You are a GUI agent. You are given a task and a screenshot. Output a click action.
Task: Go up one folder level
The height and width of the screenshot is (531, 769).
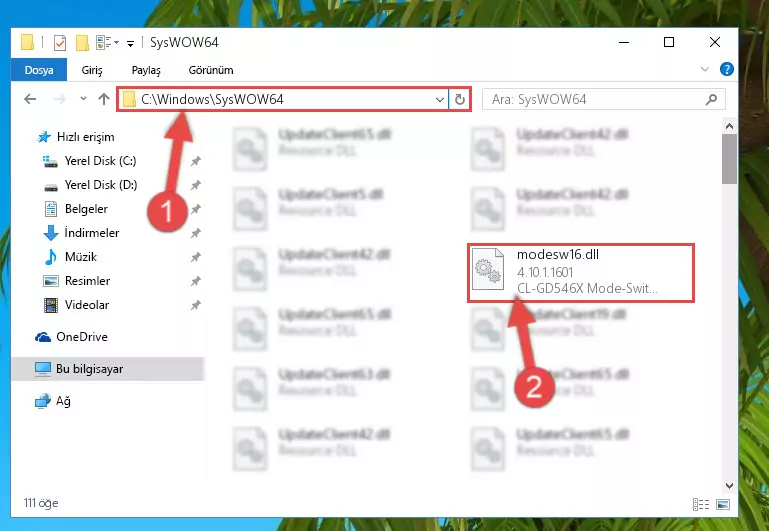pyautogui.click(x=104, y=99)
